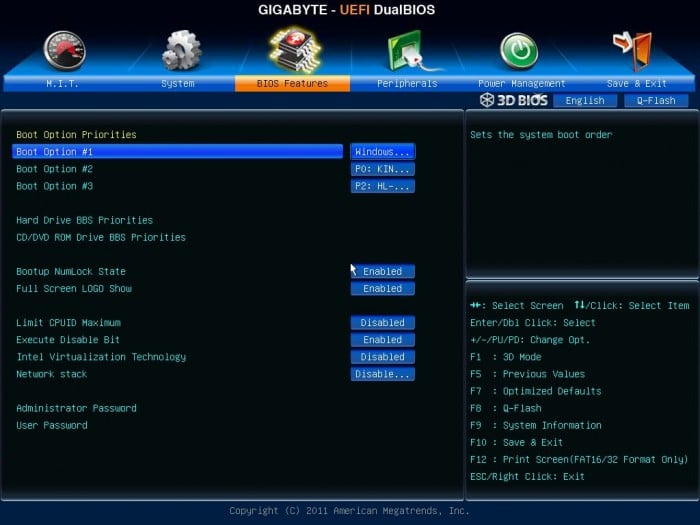The height and width of the screenshot is (525, 700).
Task: Open the Power Management tab
Action: (521, 83)
